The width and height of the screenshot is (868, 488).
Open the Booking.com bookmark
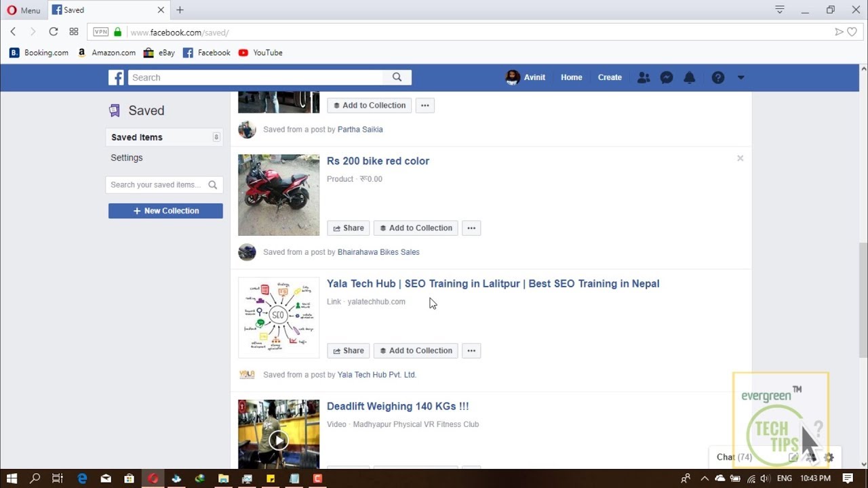(x=39, y=52)
